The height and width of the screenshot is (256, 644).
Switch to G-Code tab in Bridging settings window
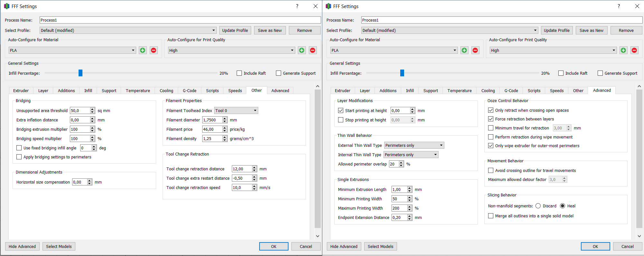[190, 90]
